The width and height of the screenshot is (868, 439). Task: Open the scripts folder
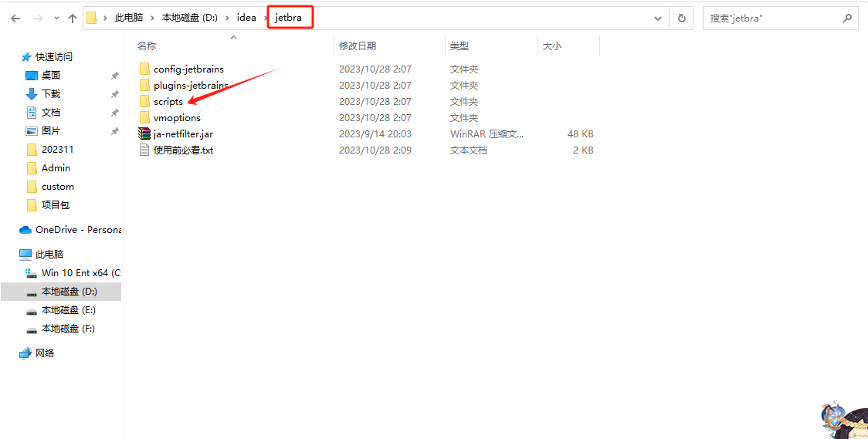[x=168, y=102]
